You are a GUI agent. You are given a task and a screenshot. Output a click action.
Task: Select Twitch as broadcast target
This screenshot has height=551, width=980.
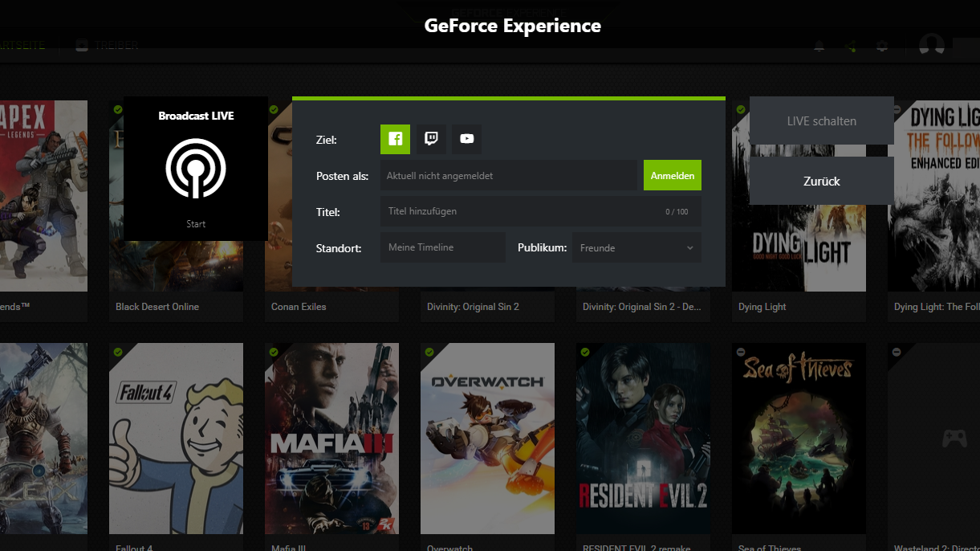431,139
